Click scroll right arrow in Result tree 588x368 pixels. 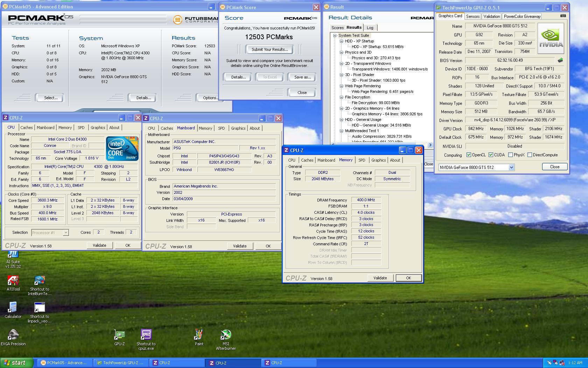click(x=430, y=145)
